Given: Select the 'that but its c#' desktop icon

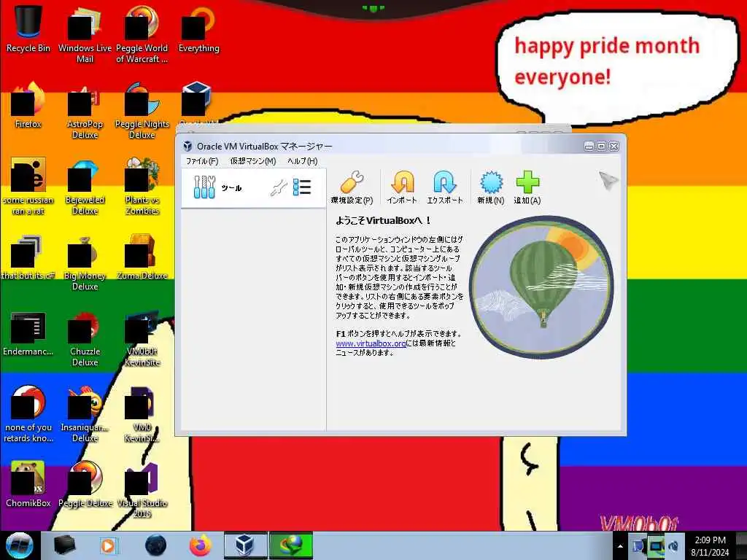Looking at the screenshot, I should pos(28,257).
